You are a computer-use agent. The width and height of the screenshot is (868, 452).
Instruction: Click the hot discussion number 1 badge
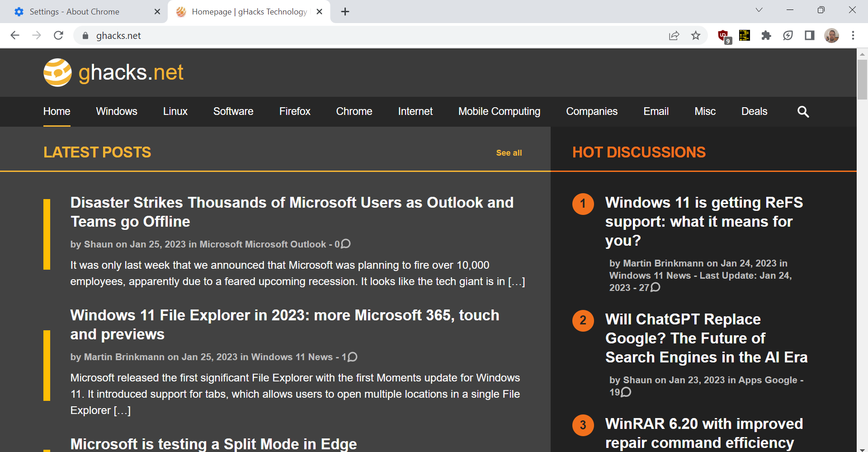(x=583, y=204)
